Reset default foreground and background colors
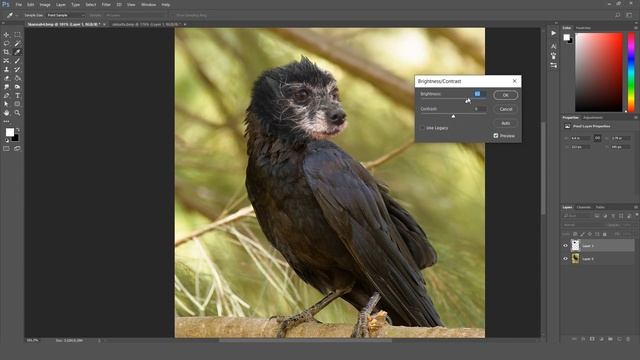This screenshot has width=640, height=360. coord(7,140)
